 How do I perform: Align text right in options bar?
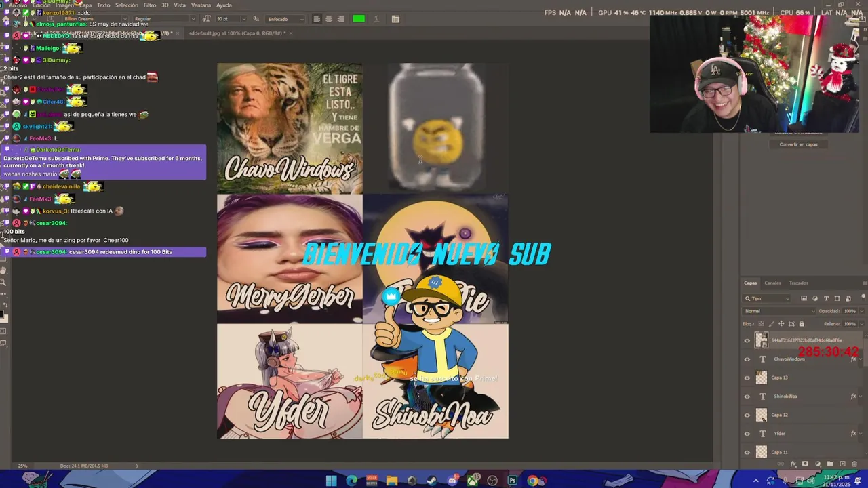tap(341, 19)
